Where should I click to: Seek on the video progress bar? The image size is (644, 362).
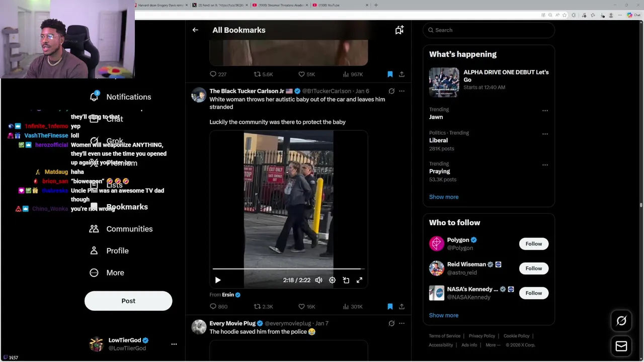[288, 269]
